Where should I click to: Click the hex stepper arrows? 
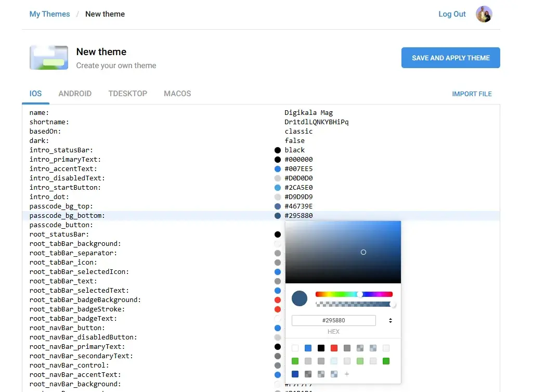pos(389,320)
